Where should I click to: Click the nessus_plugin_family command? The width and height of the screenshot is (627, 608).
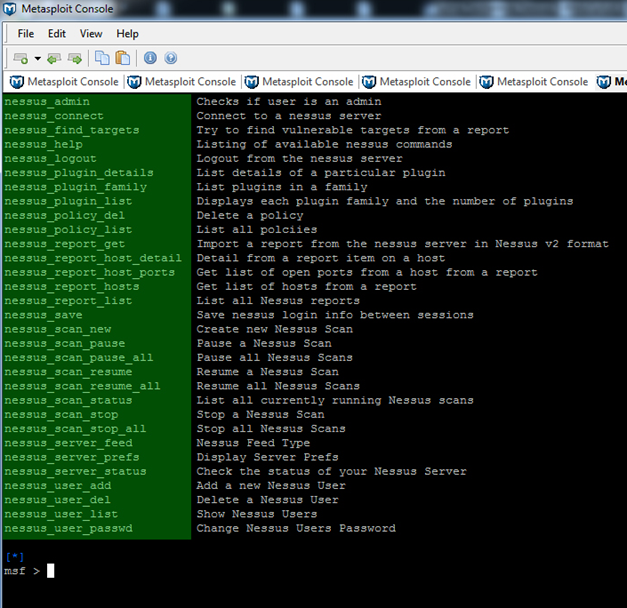[76, 187]
